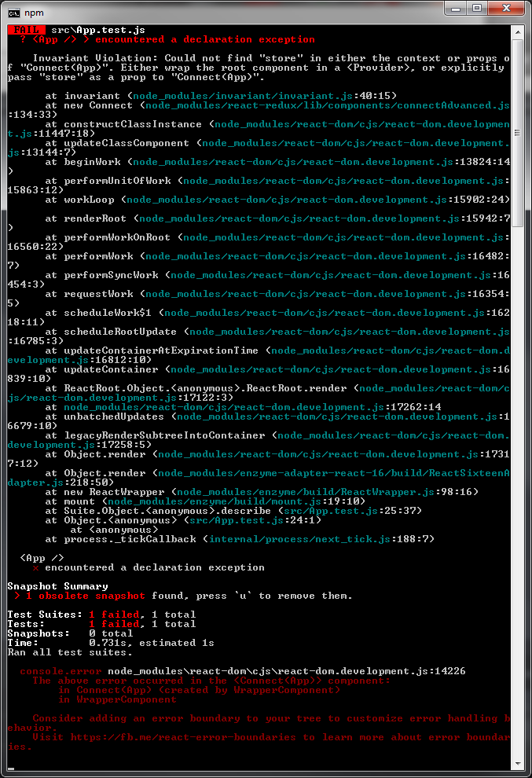Screen dimensions: 532x778
Task: Click the 'at constructClassInstance' stack line
Action: [x=259, y=129]
